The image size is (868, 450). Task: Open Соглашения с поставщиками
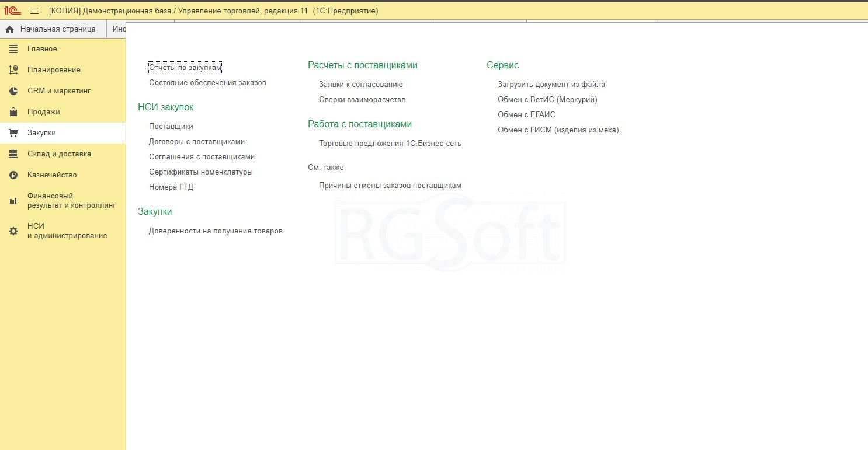tap(202, 157)
